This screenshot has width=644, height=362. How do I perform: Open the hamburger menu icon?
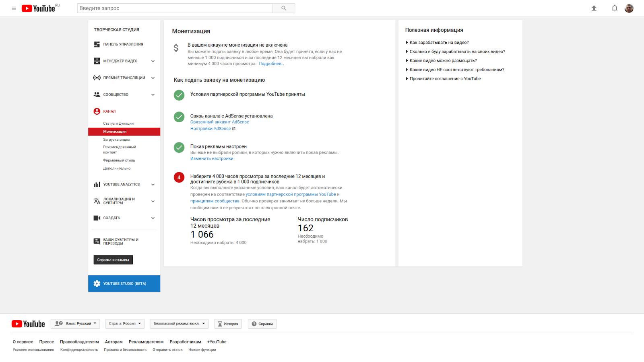click(x=14, y=8)
